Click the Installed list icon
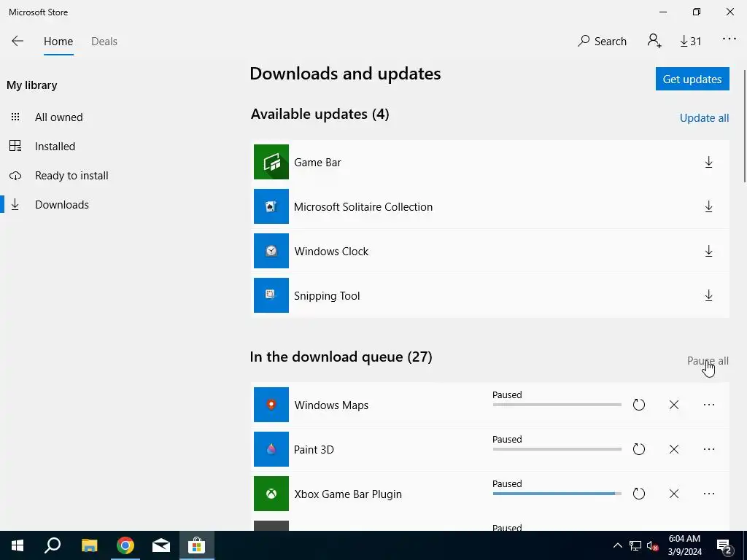 pyautogui.click(x=15, y=146)
